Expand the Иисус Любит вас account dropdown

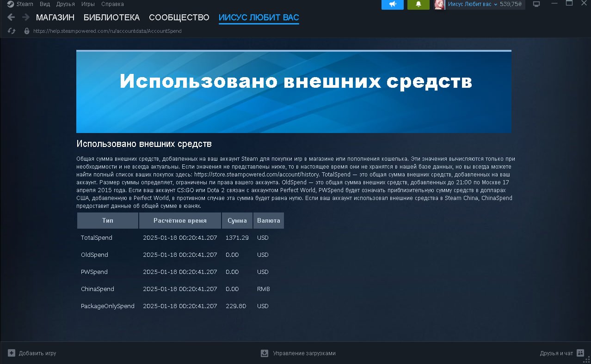click(x=495, y=4)
